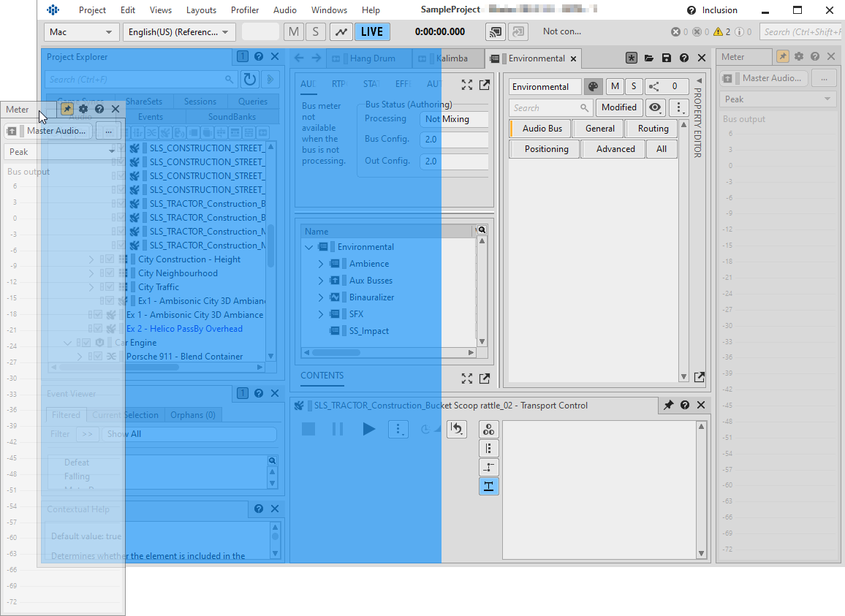Toggle Mute (M) for Environmental bus
Viewport: 845px width, 616px height.
pyautogui.click(x=615, y=87)
